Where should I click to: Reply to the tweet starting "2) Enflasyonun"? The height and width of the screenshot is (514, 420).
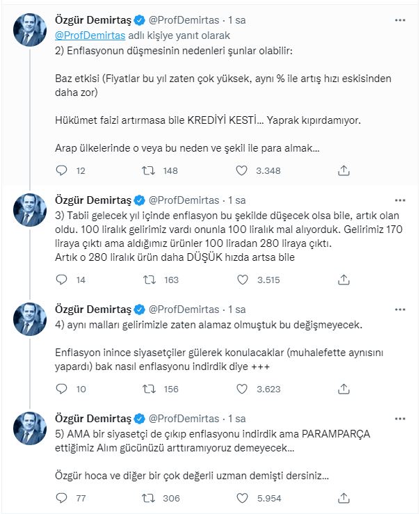pos(61,170)
